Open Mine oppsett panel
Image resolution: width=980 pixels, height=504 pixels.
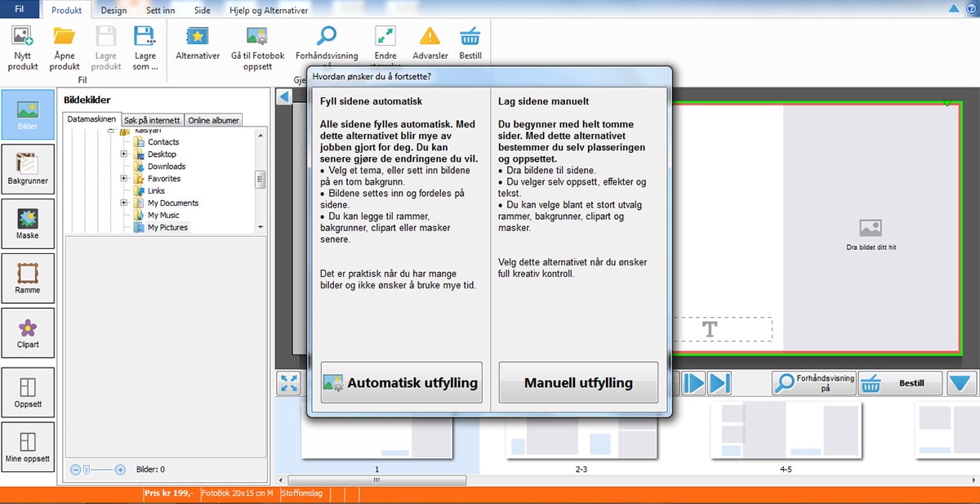coord(28,448)
